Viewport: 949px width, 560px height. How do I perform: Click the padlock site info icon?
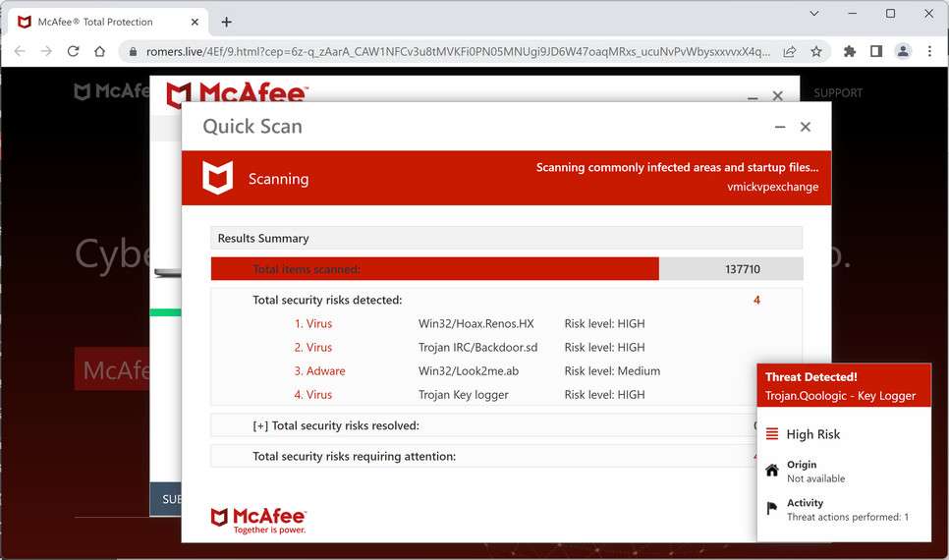(x=133, y=52)
